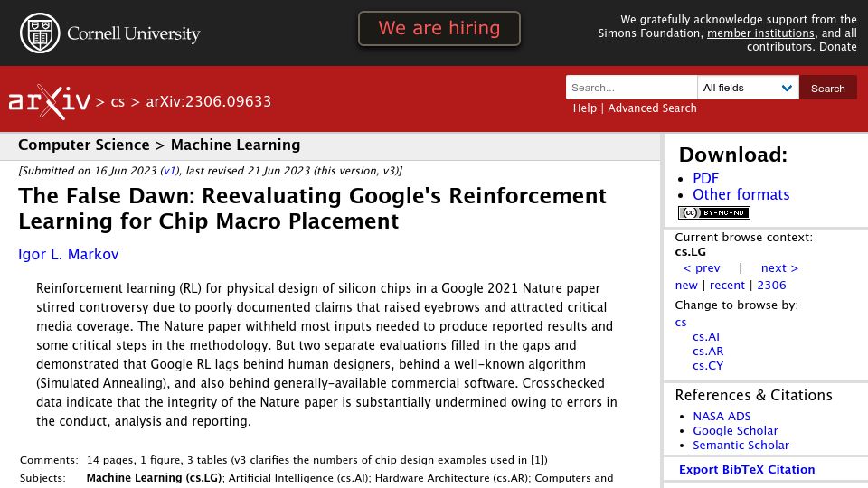Open Other formats download link
868x488 pixels.
pos(741,195)
